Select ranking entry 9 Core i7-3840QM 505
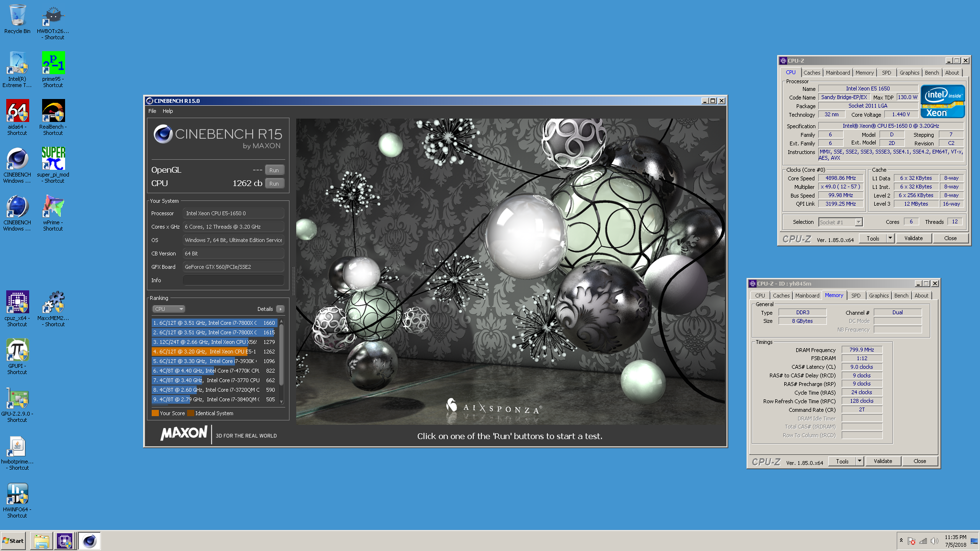The height and width of the screenshot is (551, 980). click(x=214, y=399)
